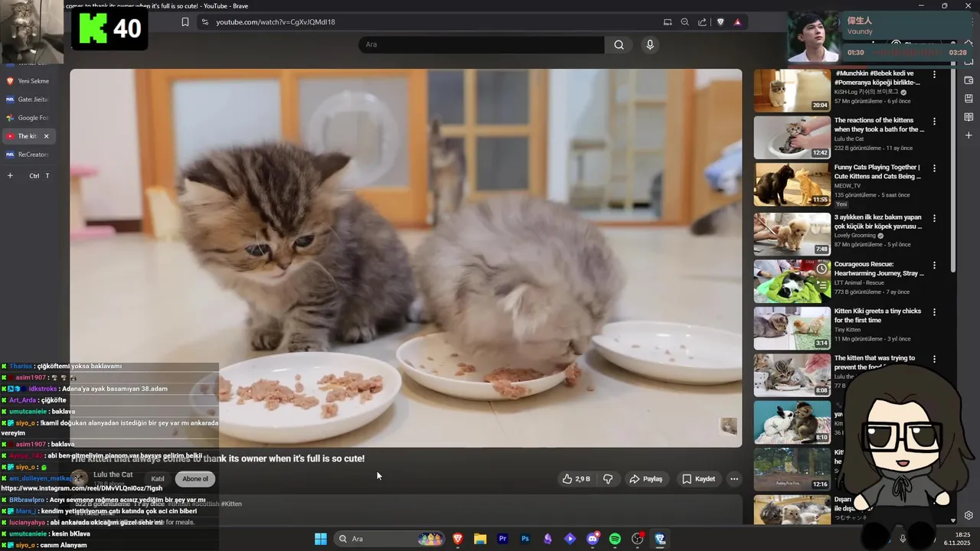The width and height of the screenshot is (980, 551).
Task: Click the Abone ol subscribe button
Action: point(194,479)
